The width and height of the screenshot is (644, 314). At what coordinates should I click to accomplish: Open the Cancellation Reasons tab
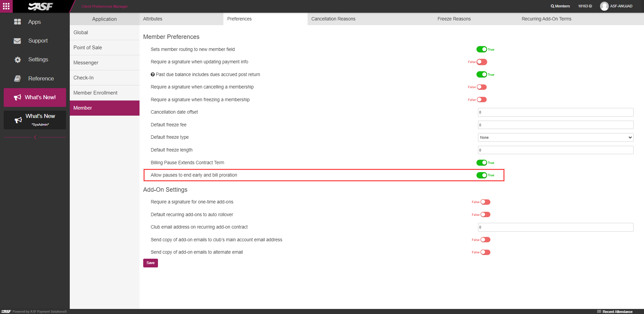(x=333, y=19)
